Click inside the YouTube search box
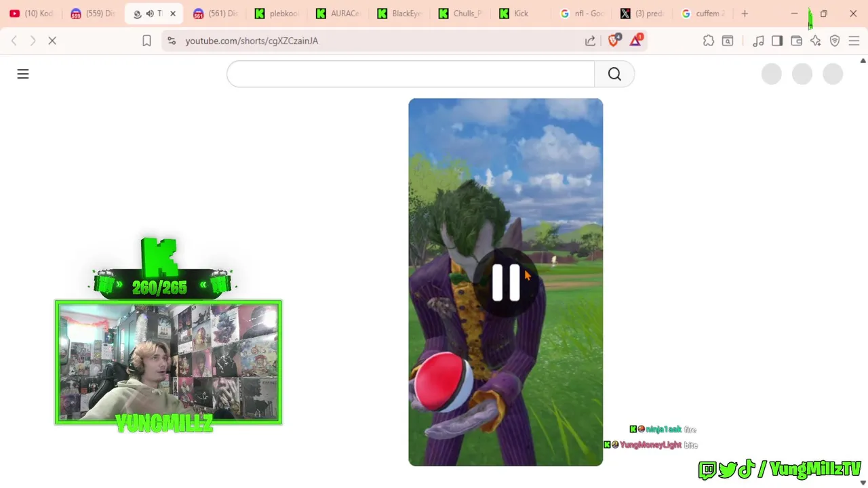Image resolution: width=868 pixels, height=488 pixels. [410, 74]
